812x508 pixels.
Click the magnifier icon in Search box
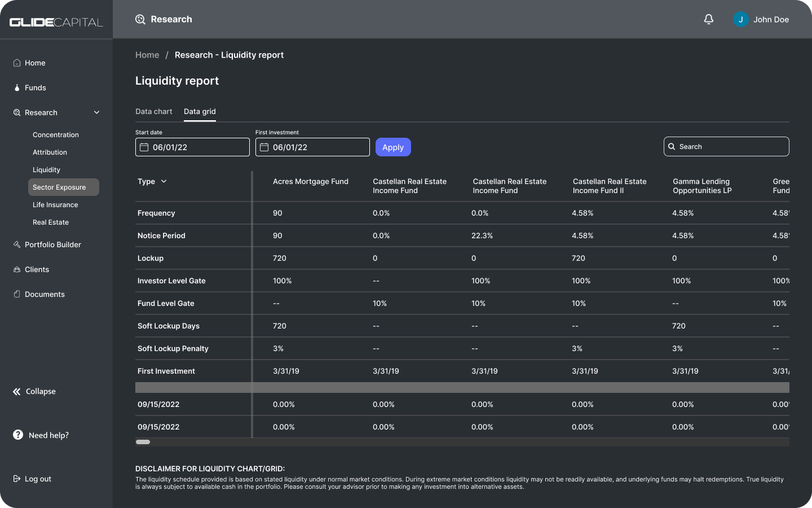[672, 147]
